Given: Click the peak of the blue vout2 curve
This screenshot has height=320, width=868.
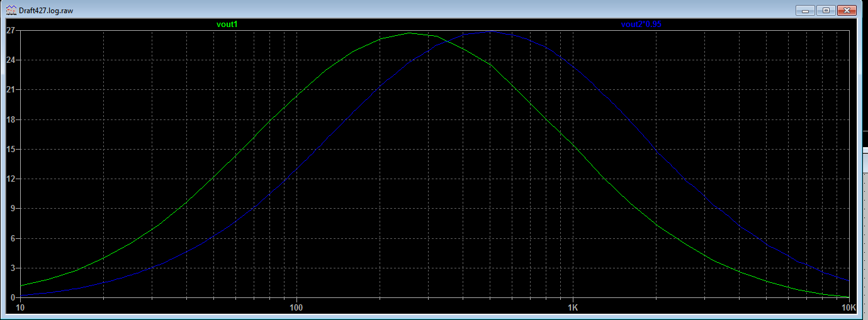Looking at the screenshot, I should click(x=490, y=31).
